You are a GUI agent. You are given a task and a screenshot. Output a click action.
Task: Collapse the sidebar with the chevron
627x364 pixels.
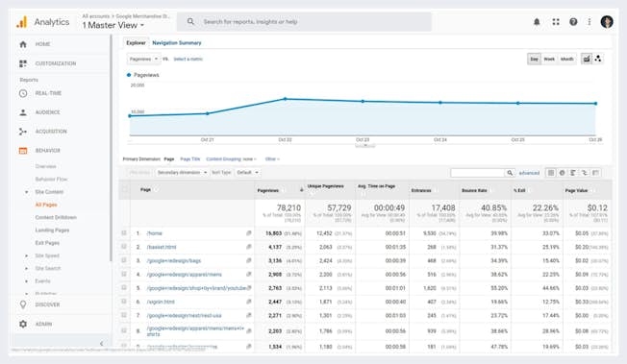tap(101, 343)
